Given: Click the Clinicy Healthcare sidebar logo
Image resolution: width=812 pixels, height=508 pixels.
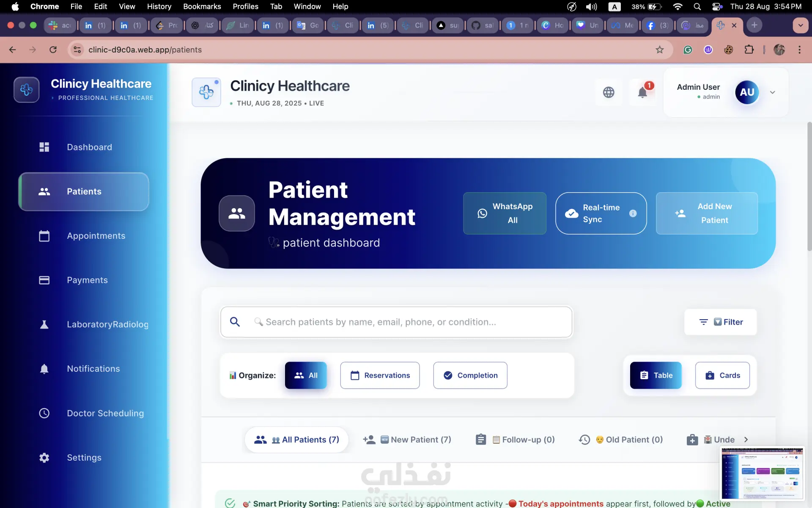Looking at the screenshot, I should pyautogui.click(x=26, y=90).
